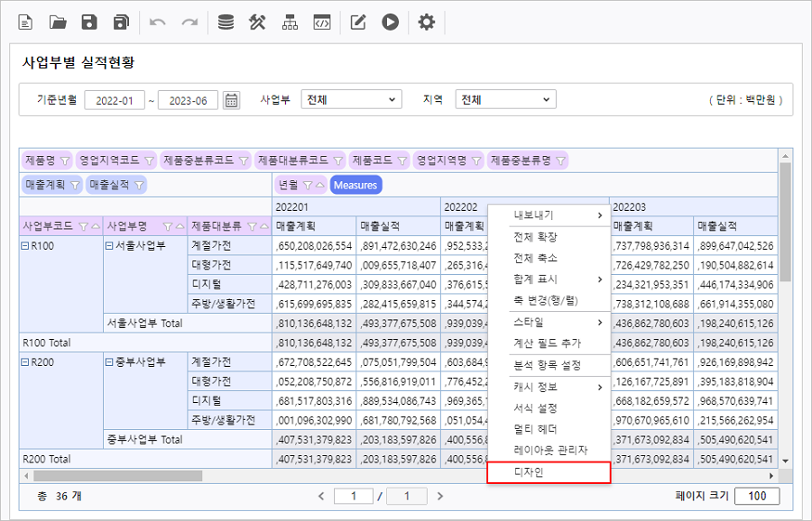812x521 pixels.
Task: Open settings with the gear icon
Action: click(427, 23)
